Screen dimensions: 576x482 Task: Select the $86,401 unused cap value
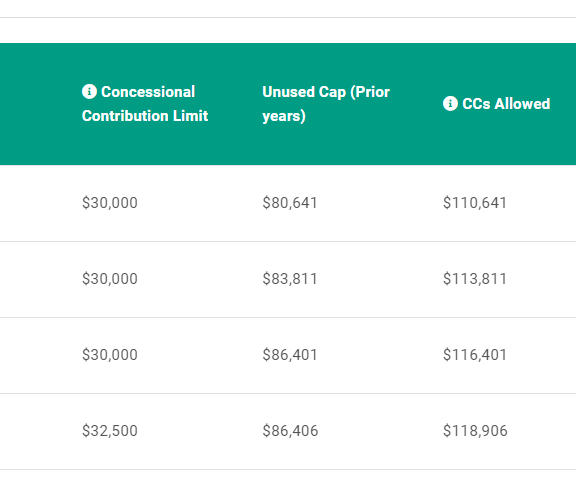(x=289, y=355)
